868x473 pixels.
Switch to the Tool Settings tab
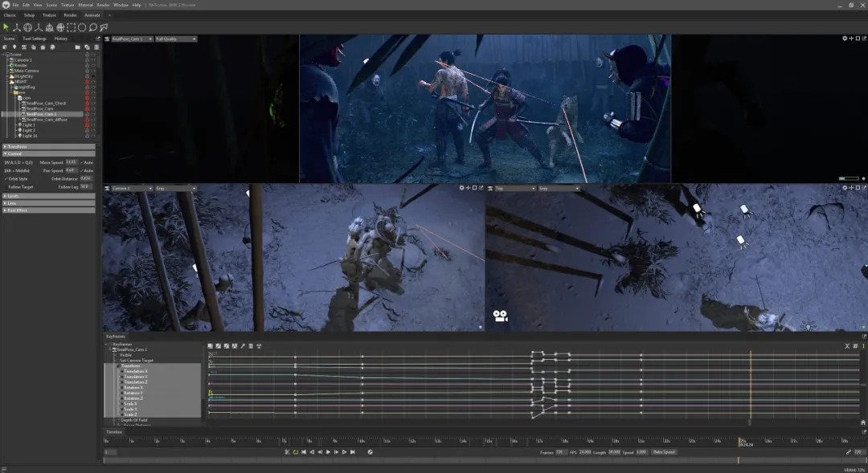[35, 39]
